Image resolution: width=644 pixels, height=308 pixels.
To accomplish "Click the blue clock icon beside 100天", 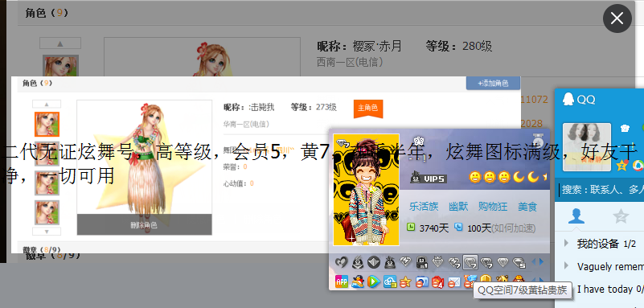I will (x=459, y=227).
